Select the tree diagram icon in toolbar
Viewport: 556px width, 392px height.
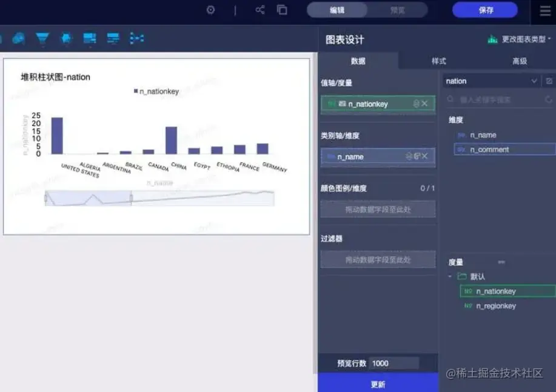(136, 38)
